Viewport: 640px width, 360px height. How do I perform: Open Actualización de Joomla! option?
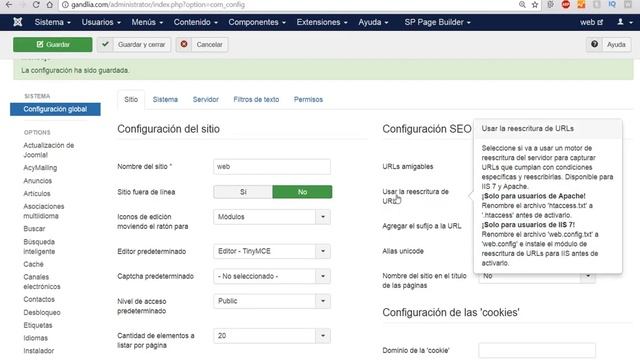49,150
